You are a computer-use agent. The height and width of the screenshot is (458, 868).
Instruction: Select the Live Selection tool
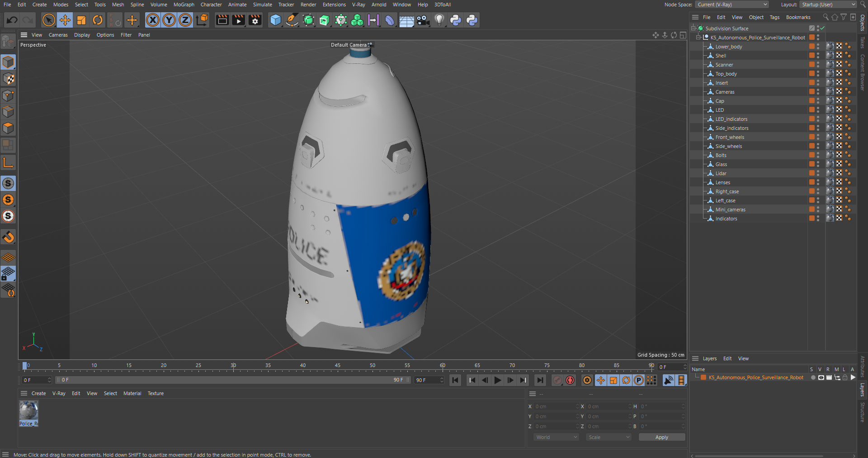(x=48, y=20)
